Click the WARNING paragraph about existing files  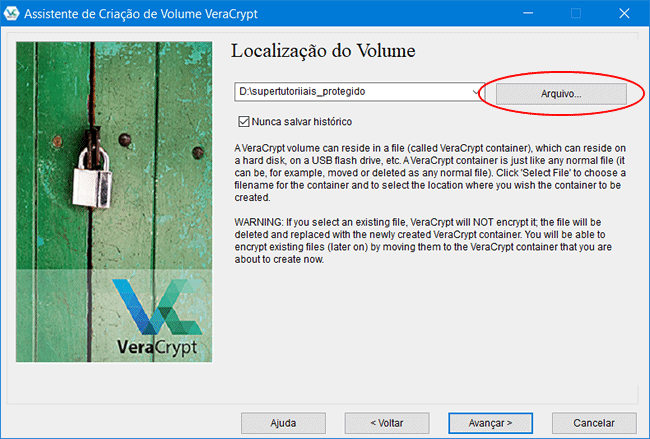pos(430,236)
